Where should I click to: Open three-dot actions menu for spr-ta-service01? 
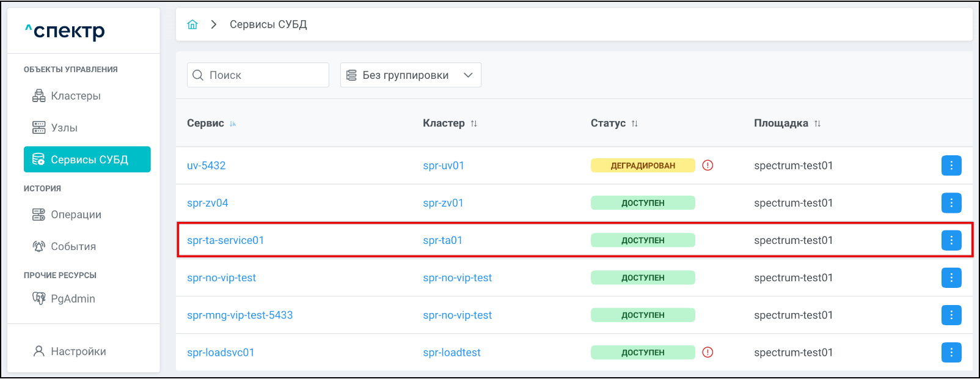tap(951, 240)
